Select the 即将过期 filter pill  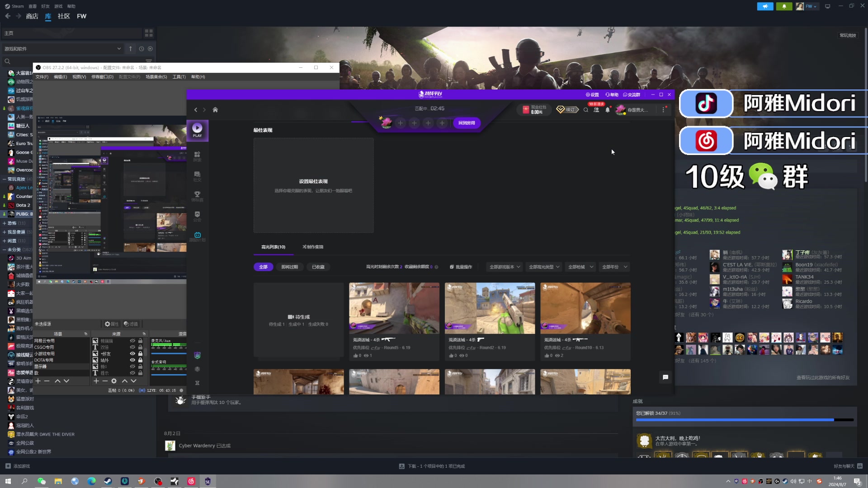point(290,267)
